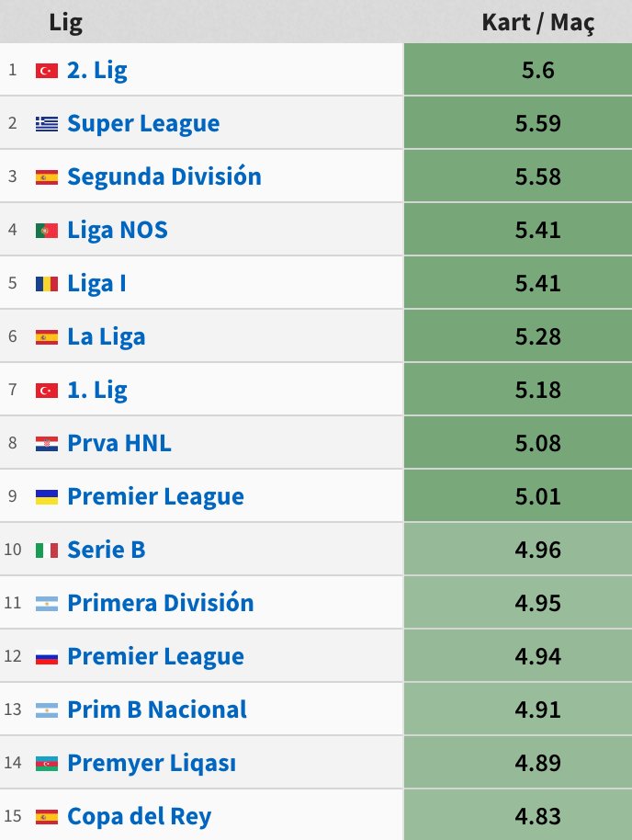Click the Italian flag next to Serie B
This screenshot has width=632, height=840.
47,551
